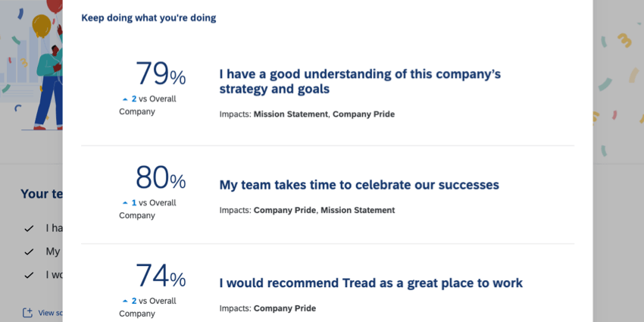
Task: Click the 80% favorability score
Action: point(160,179)
